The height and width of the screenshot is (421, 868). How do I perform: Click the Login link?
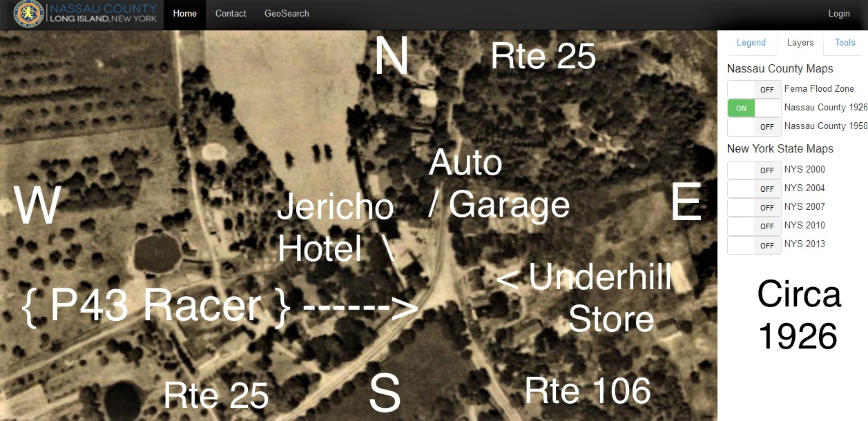pos(839,14)
